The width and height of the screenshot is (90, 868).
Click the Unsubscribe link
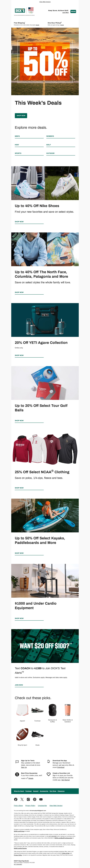(x=42, y=805)
